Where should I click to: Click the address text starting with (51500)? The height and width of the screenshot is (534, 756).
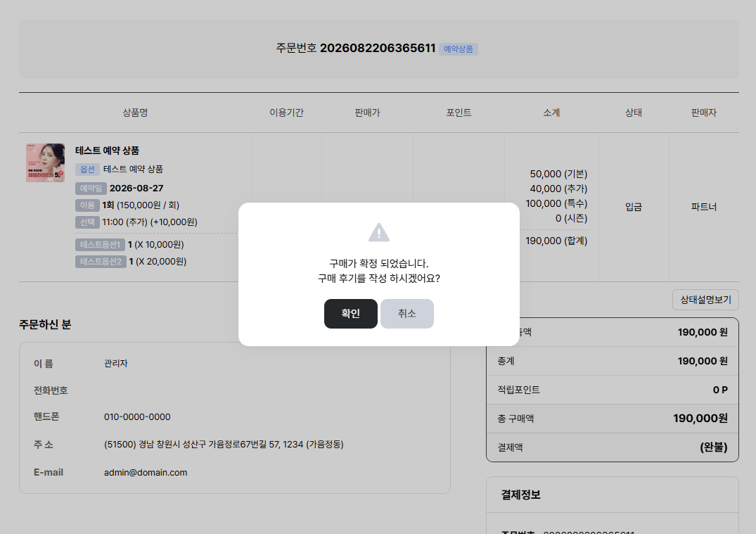pyautogui.click(x=224, y=444)
